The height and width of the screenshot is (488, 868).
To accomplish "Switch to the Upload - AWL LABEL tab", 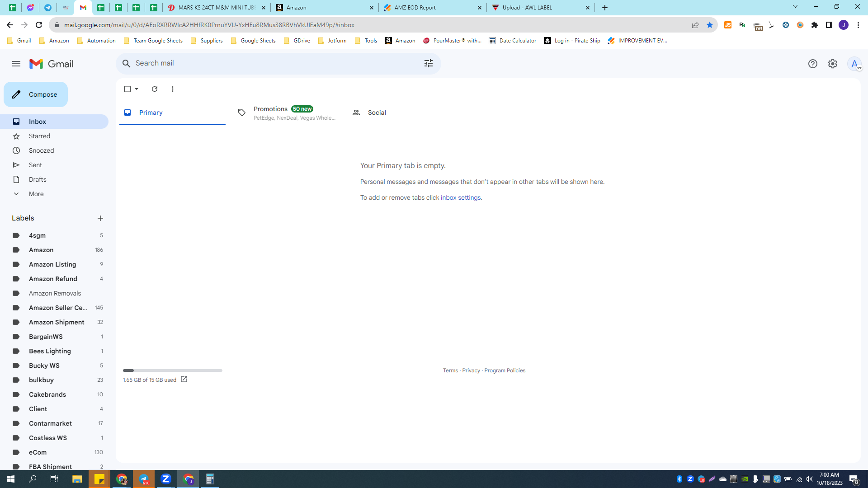I will 541,8.
